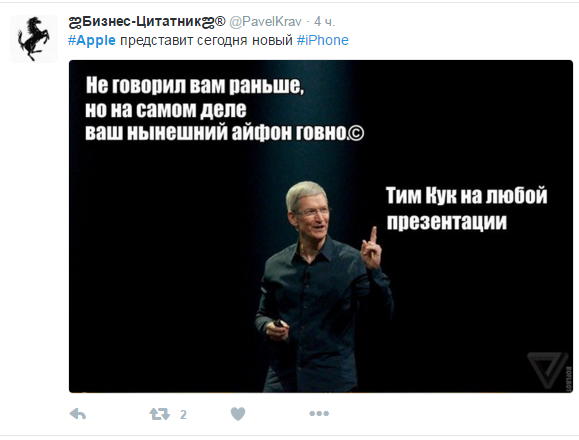Enlarge the attached meme image

click(x=321, y=226)
